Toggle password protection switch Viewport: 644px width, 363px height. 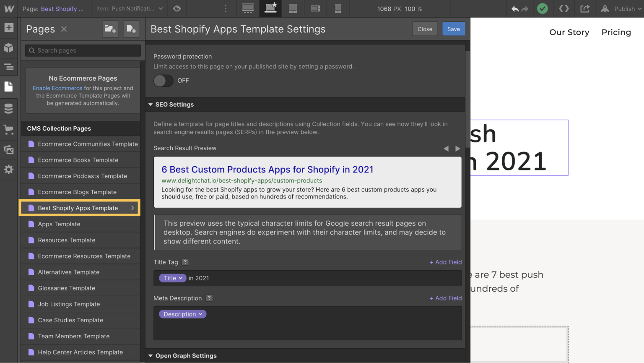point(164,81)
